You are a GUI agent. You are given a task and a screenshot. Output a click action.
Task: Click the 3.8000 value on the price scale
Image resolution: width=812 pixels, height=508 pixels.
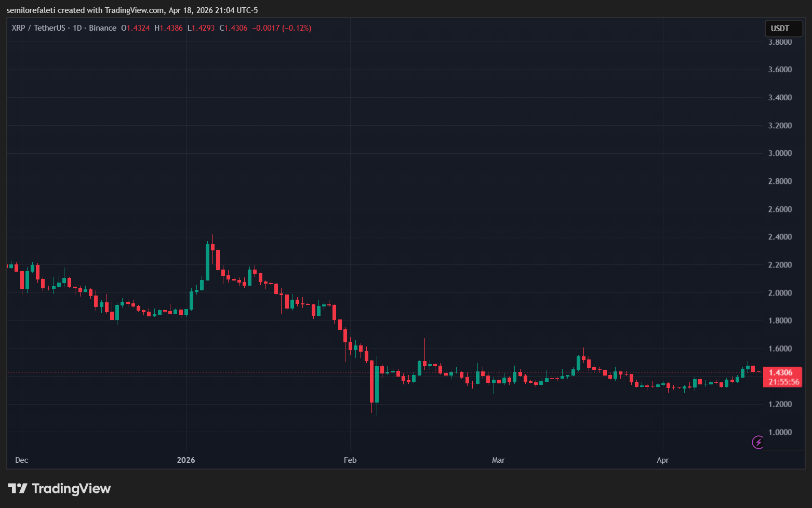[x=779, y=42]
